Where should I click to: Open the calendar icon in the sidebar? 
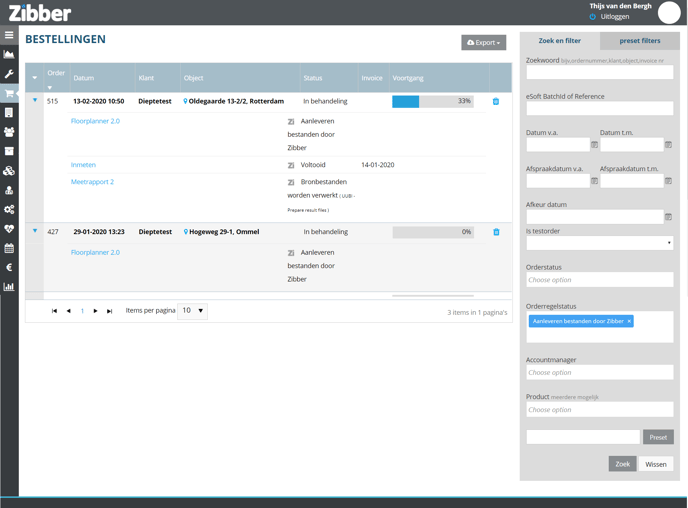(x=9, y=248)
